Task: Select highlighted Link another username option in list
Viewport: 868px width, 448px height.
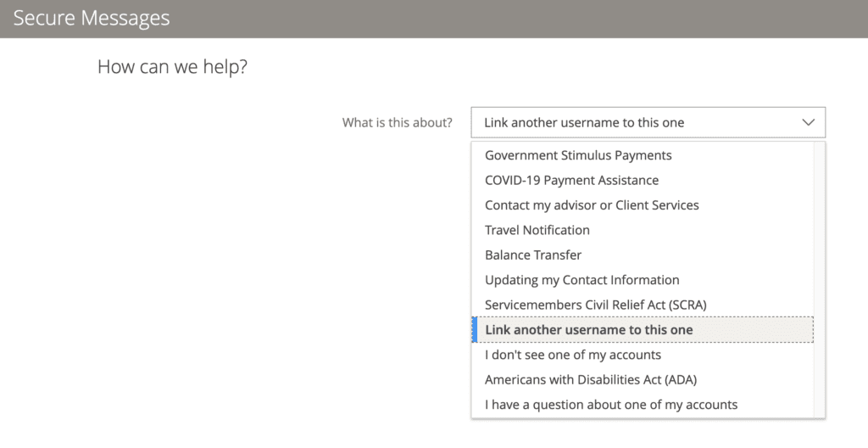Action: click(588, 330)
